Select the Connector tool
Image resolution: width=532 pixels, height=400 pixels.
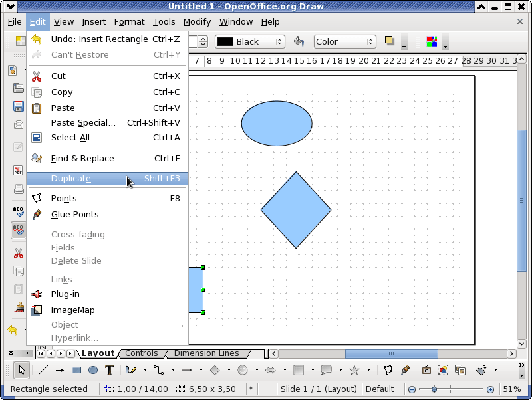point(158,370)
